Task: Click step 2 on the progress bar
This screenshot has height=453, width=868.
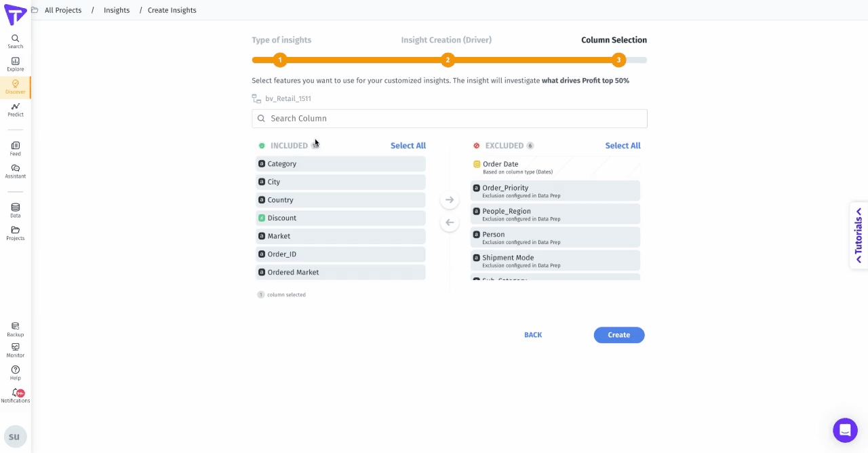Action: tap(448, 60)
